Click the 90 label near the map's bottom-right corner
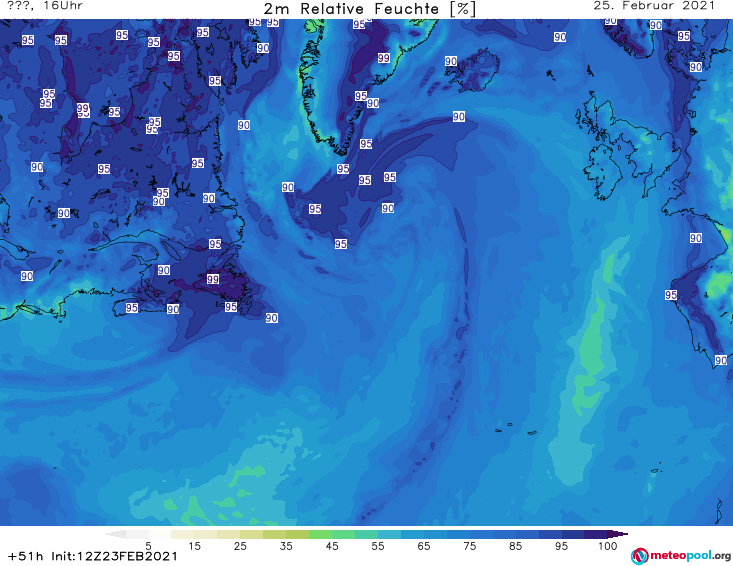733x566 pixels. 721,360
